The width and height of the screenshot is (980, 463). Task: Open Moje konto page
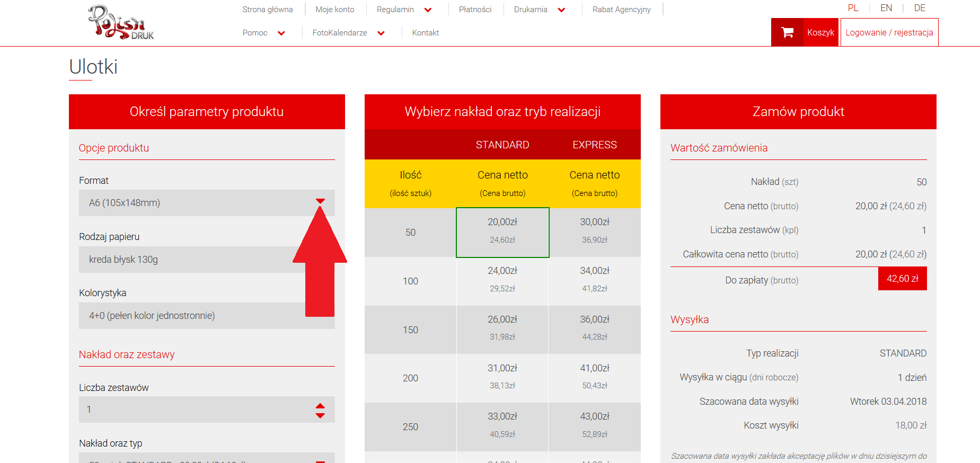[334, 10]
